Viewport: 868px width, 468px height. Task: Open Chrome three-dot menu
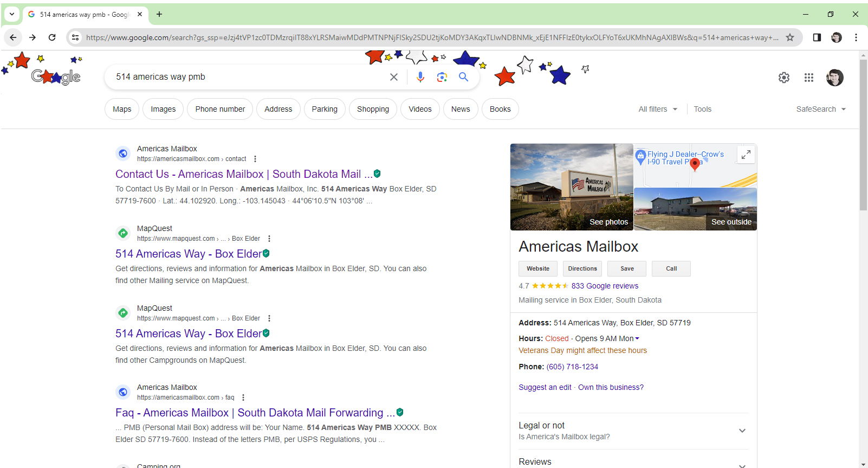pyautogui.click(x=856, y=37)
